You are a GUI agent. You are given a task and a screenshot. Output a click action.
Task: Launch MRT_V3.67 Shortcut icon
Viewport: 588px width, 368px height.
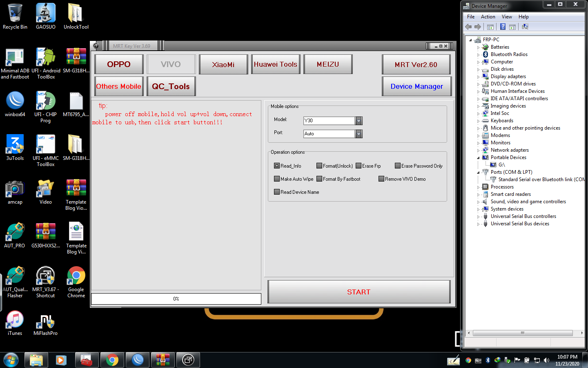coord(46,282)
